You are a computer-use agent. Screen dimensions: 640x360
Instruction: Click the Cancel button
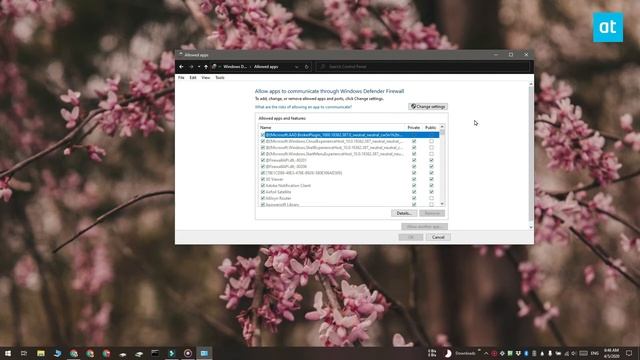438,237
